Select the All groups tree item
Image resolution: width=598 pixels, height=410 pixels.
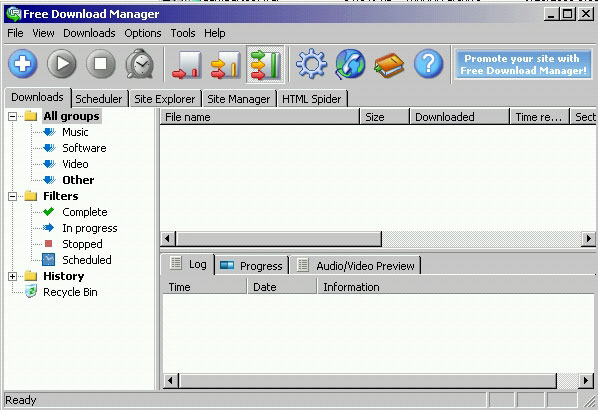[72, 116]
